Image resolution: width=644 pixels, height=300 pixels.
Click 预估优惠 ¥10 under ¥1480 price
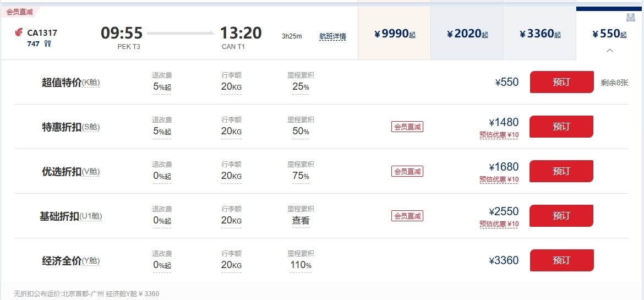pyautogui.click(x=499, y=135)
